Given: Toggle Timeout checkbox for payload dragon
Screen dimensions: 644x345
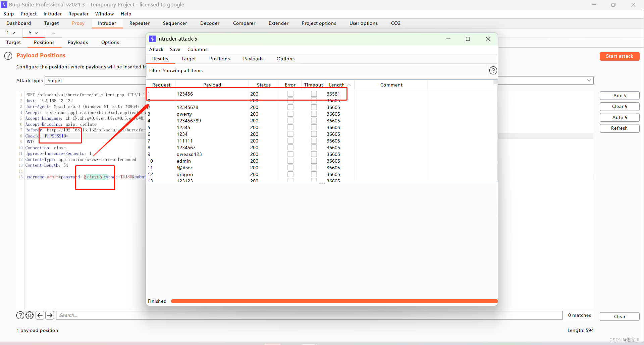Looking at the screenshot, I should click(314, 174).
